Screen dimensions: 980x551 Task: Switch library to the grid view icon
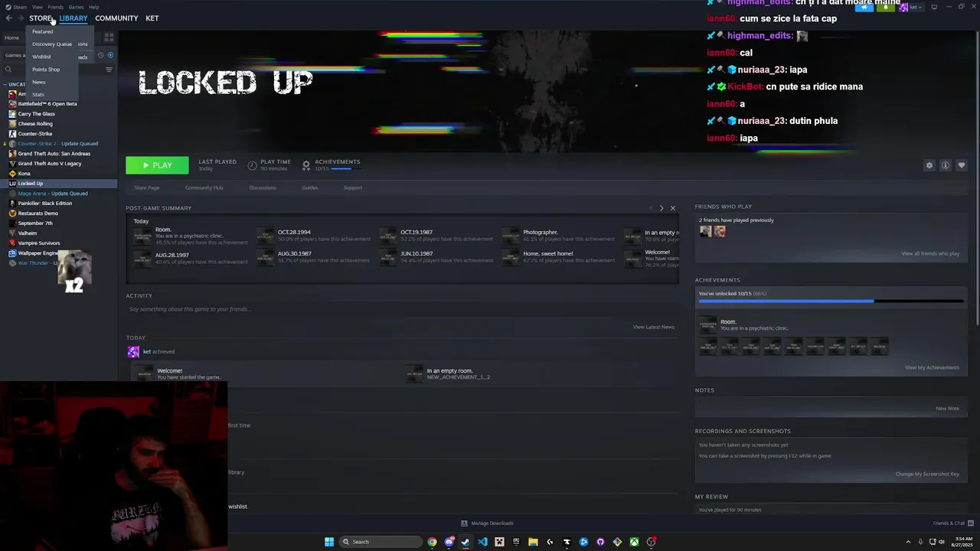[x=109, y=37]
